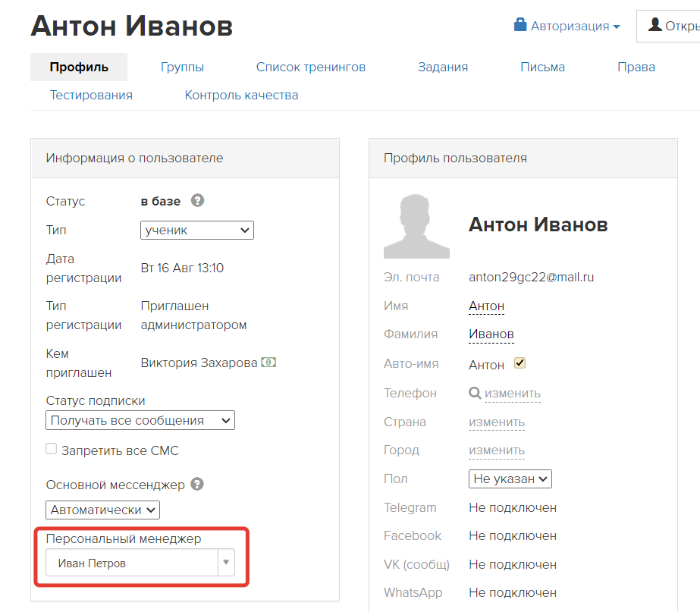Click the person icon on Открыть button
Viewport: 700px width, 612px height.
tap(655, 24)
